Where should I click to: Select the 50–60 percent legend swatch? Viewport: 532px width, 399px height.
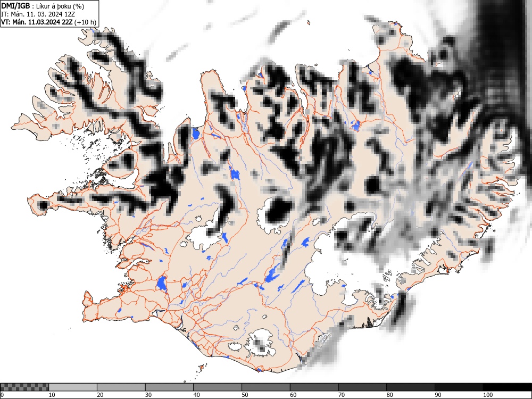265,387
